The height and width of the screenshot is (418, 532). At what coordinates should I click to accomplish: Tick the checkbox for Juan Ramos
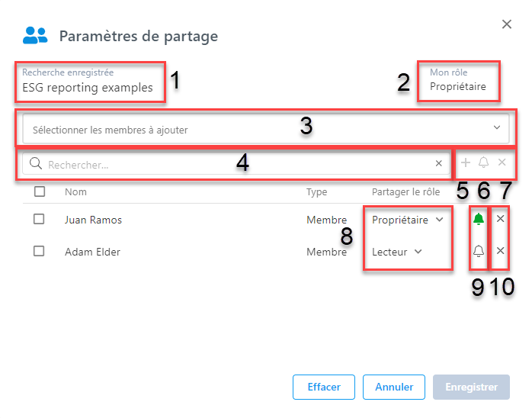(39, 219)
